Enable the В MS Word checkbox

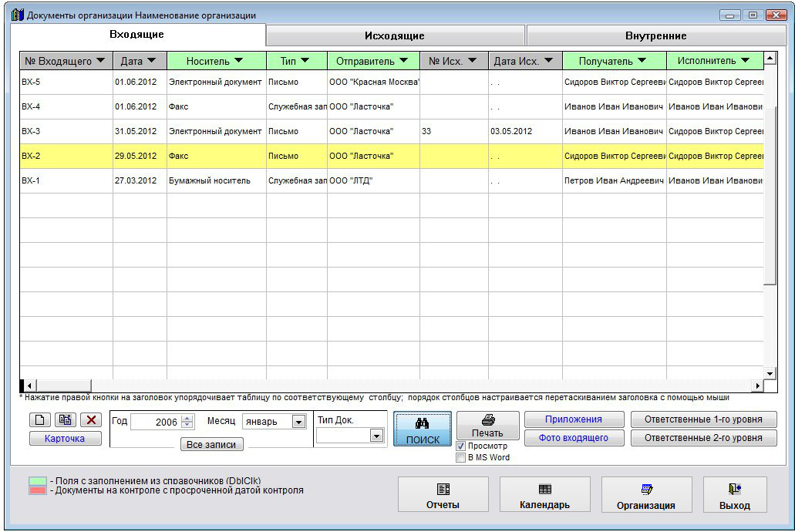pyautogui.click(x=461, y=457)
